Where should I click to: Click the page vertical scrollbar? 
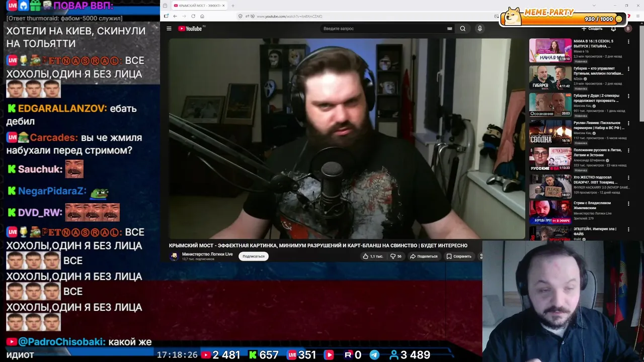641,73
